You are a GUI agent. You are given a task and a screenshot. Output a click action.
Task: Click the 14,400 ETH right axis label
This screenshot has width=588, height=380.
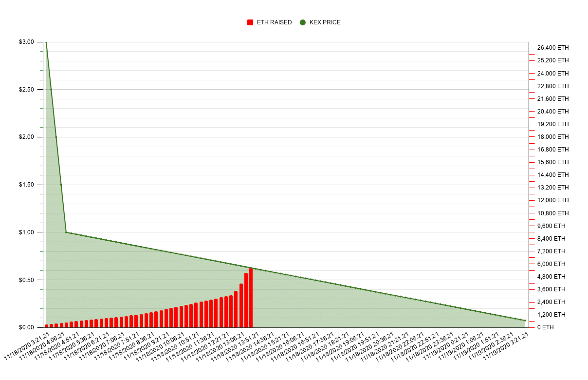[553, 175]
